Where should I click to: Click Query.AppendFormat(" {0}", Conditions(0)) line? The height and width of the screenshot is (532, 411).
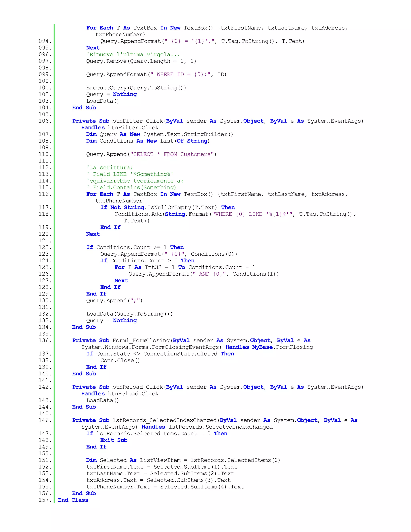tap(169, 254)
